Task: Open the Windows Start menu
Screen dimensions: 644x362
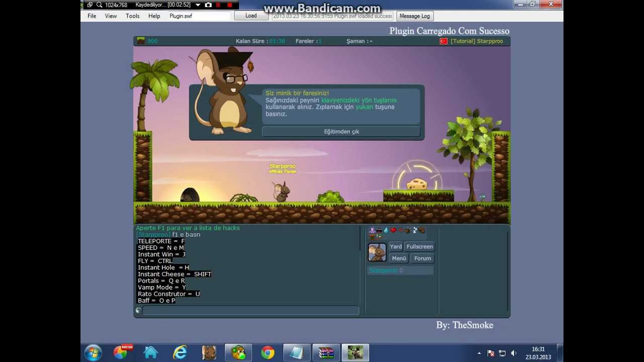Action: point(93,352)
